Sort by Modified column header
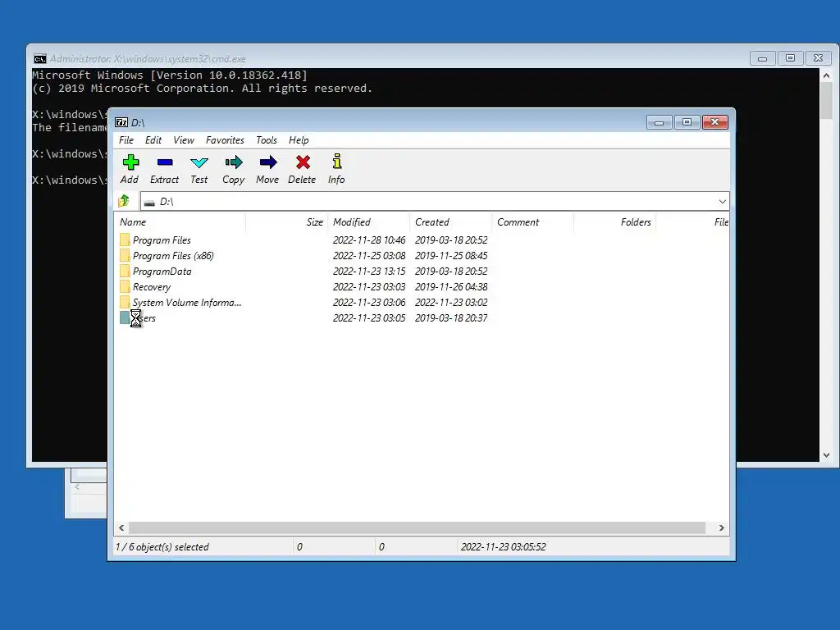Viewport: 840px width, 630px height. [368, 221]
